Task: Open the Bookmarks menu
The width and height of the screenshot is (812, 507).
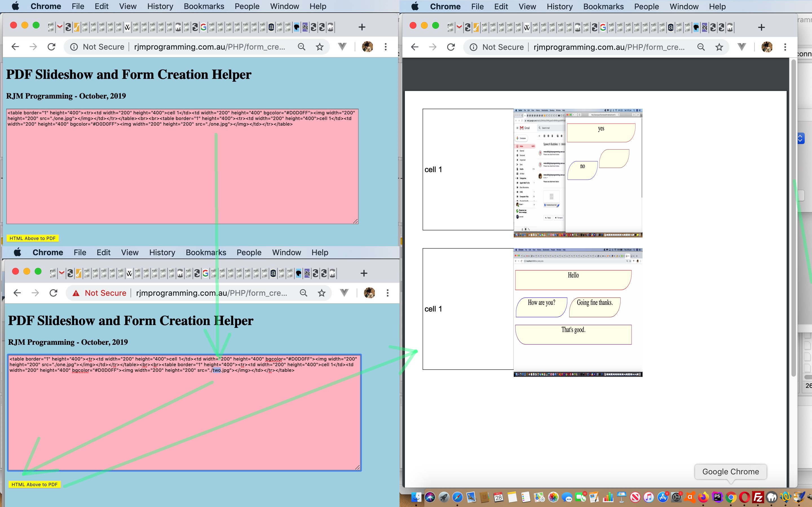Action: 204,6
